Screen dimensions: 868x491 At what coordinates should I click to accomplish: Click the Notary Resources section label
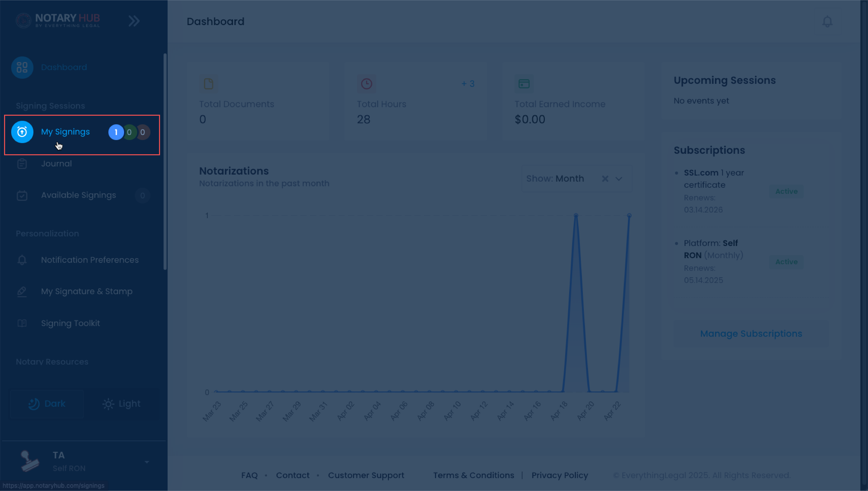coord(52,362)
